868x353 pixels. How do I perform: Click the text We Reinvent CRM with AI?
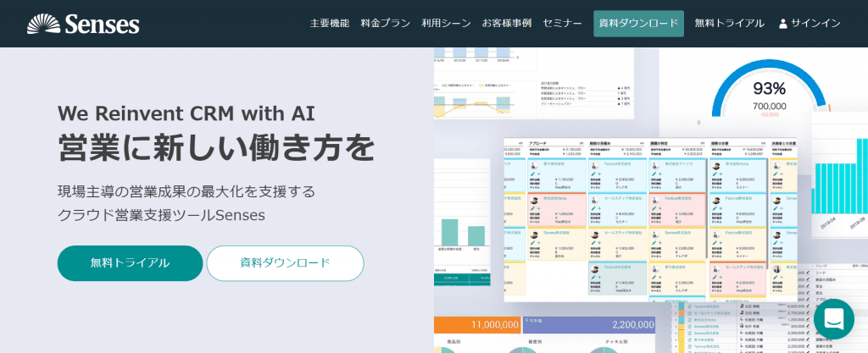coord(186,113)
